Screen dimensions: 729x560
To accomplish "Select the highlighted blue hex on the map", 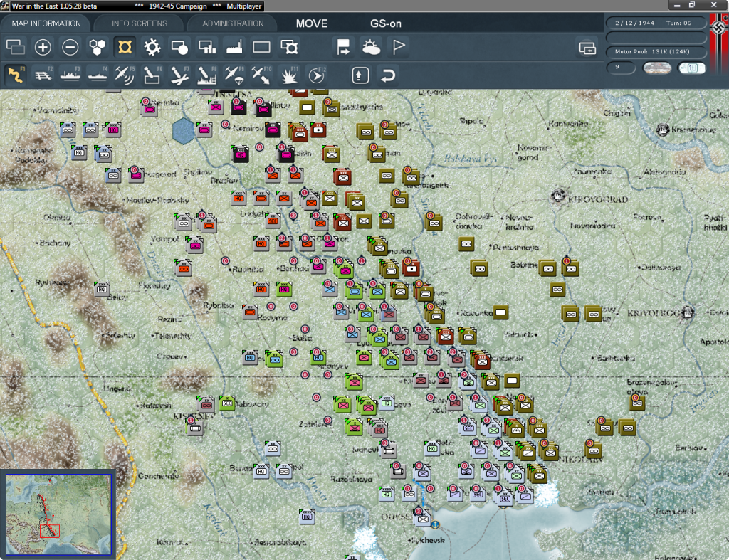I will point(183,131).
